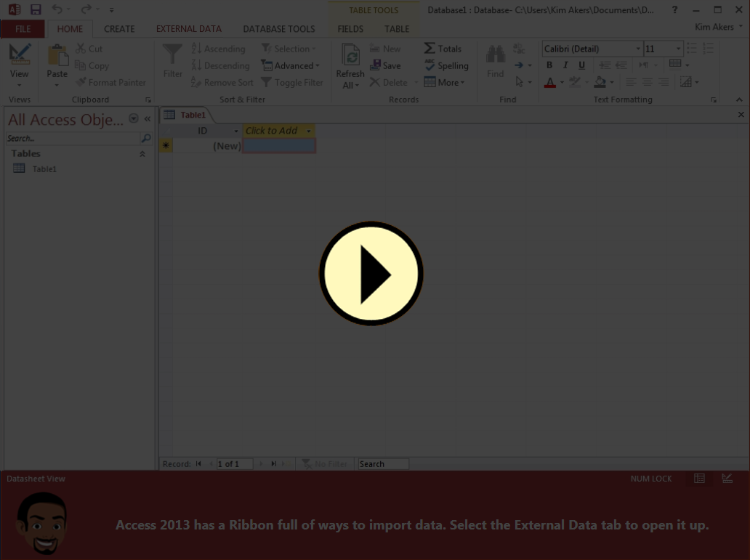This screenshot has width=750, height=560.
Task: Align text right
Action: pos(664,82)
